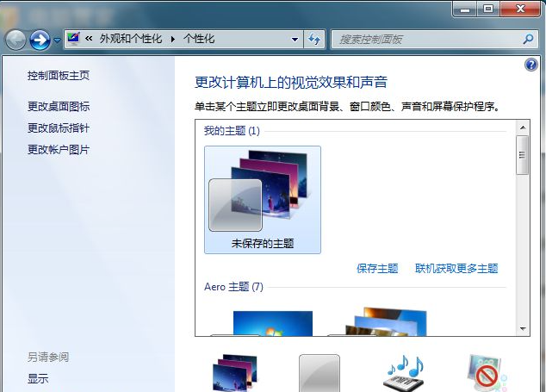Click the back navigation arrow button
The width and height of the screenshot is (546, 392).
[16, 40]
